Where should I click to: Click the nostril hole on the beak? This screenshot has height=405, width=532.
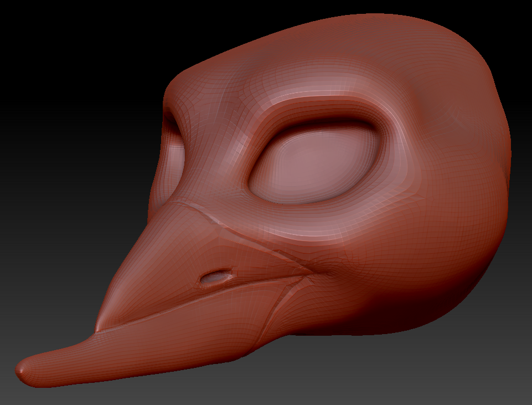click(x=216, y=276)
